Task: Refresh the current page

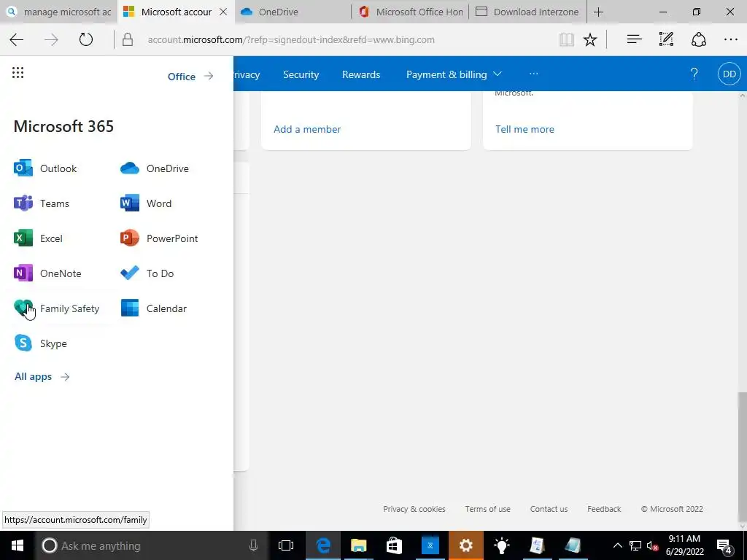Action: tap(86, 39)
